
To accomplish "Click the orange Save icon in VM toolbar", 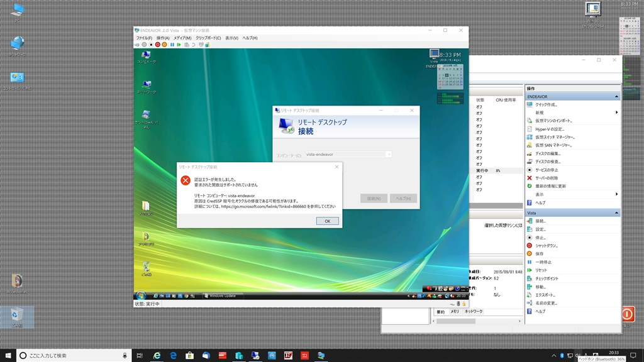I will tap(165, 45).
